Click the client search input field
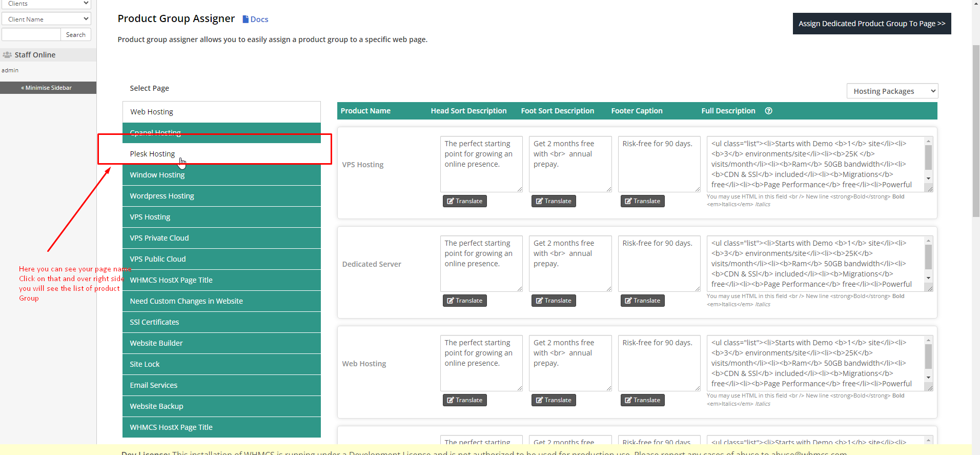 31,34
